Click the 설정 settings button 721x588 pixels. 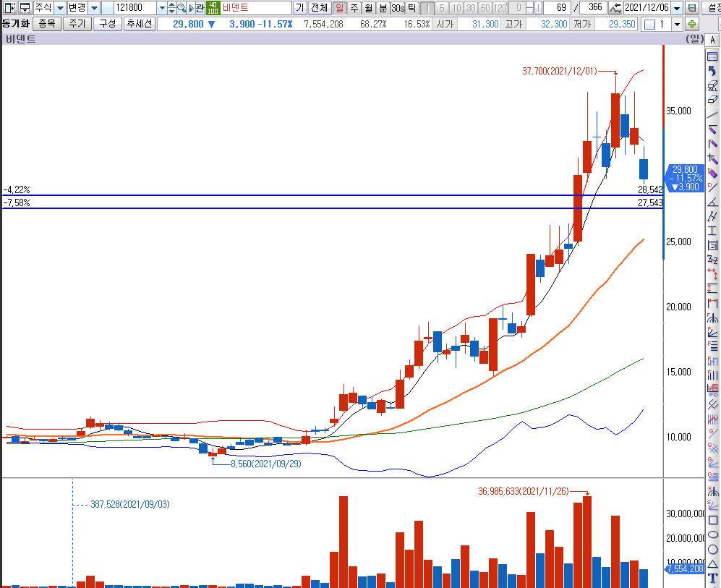pyautogui.click(x=712, y=7)
